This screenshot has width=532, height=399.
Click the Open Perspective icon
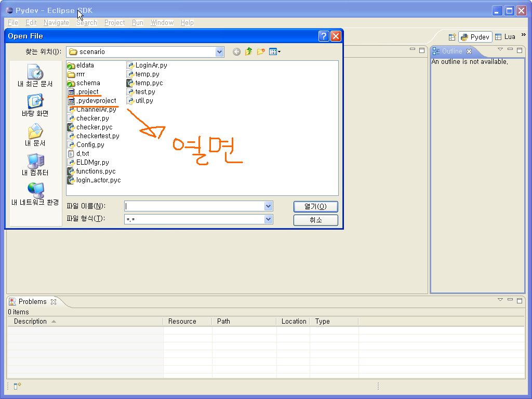[x=452, y=37]
